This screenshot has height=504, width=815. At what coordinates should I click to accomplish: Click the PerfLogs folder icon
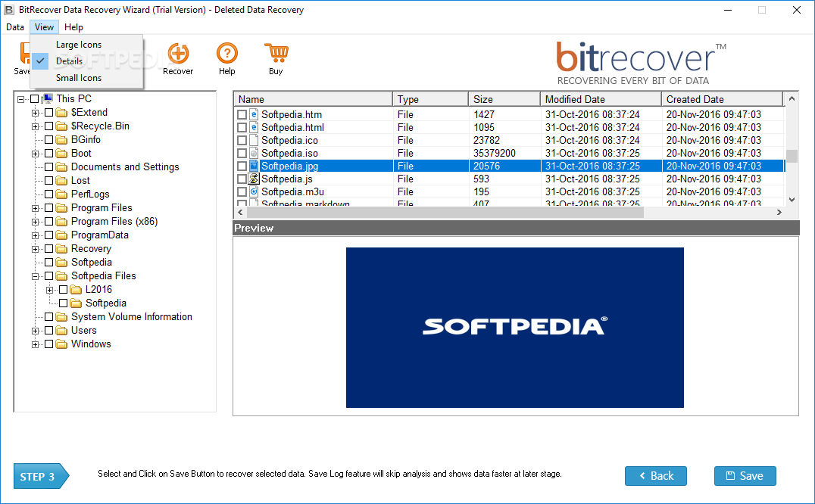(62, 194)
